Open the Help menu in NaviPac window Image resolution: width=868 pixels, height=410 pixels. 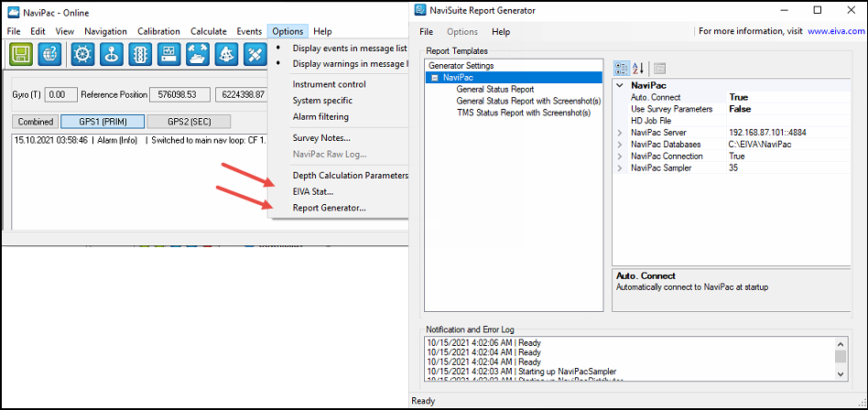pos(322,31)
